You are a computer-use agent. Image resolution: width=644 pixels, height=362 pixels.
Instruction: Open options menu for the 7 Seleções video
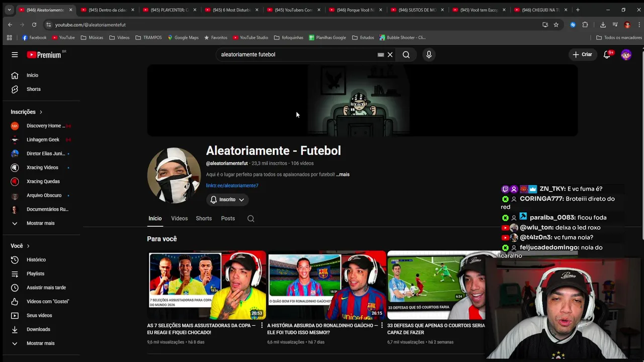pos(262,326)
